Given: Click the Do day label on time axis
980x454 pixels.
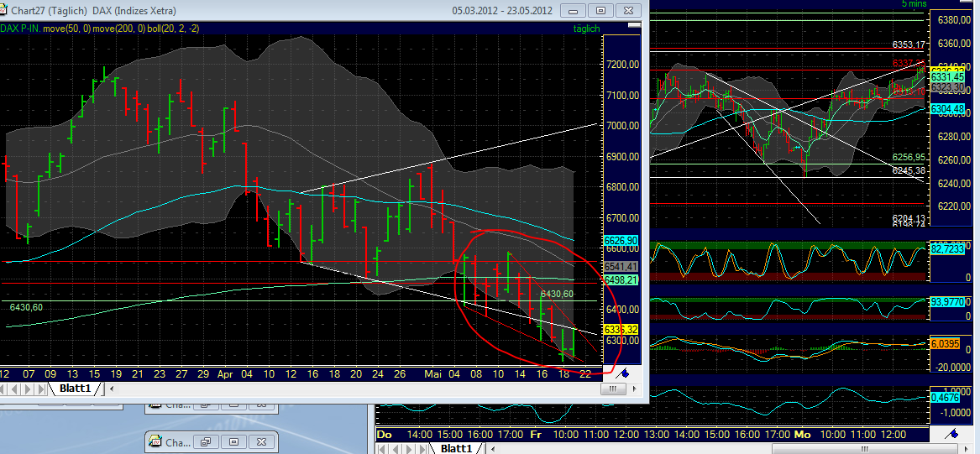Looking at the screenshot, I should 385,434.
